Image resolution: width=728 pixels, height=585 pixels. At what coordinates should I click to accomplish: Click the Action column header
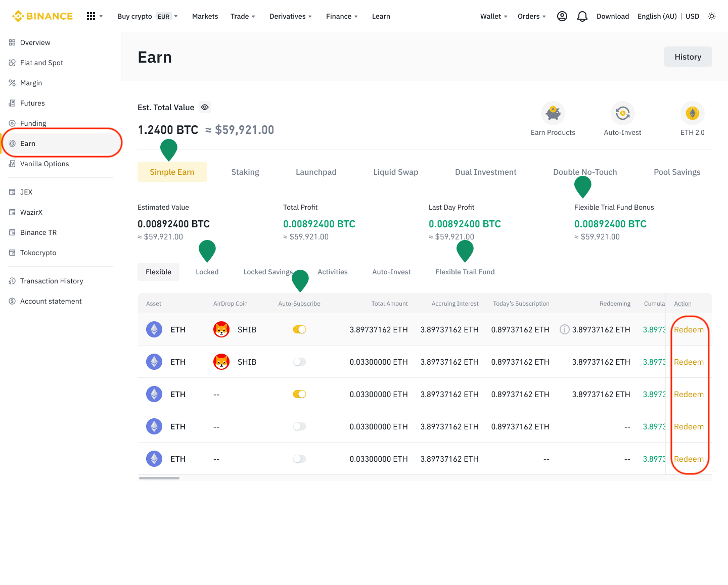pos(682,304)
